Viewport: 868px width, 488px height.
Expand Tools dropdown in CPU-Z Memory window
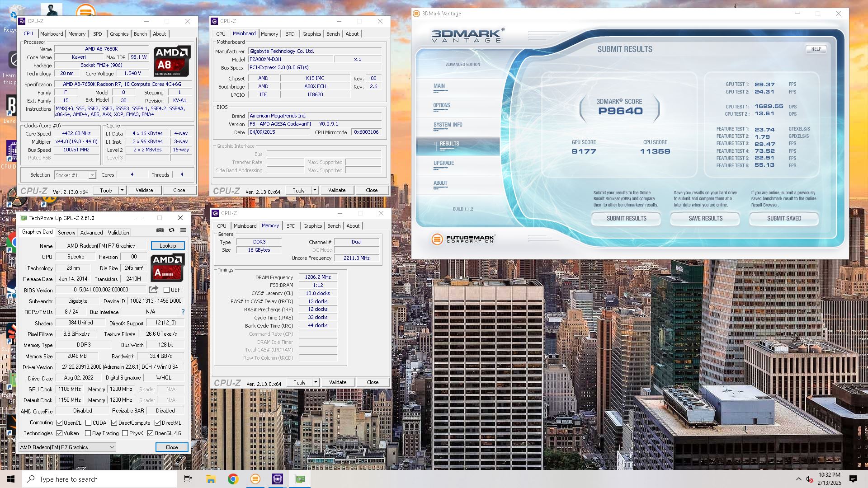tap(316, 382)
